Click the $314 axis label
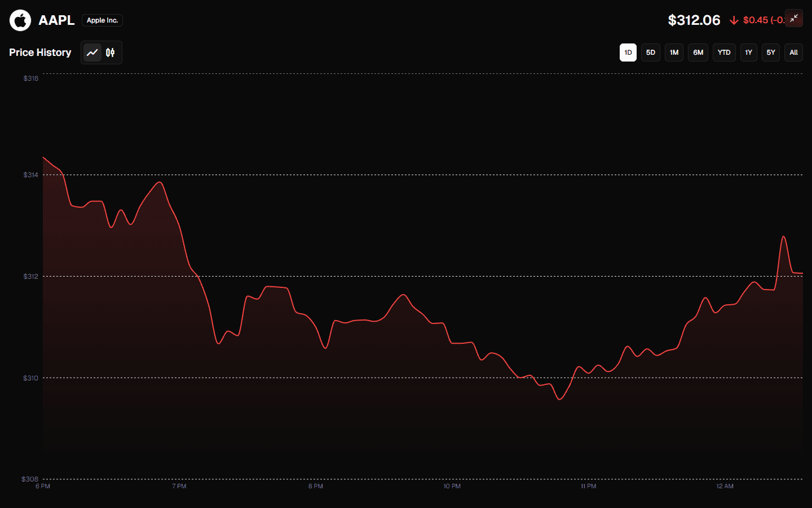Viewport: 812px width, 508px height. click(x=31, y=175)
